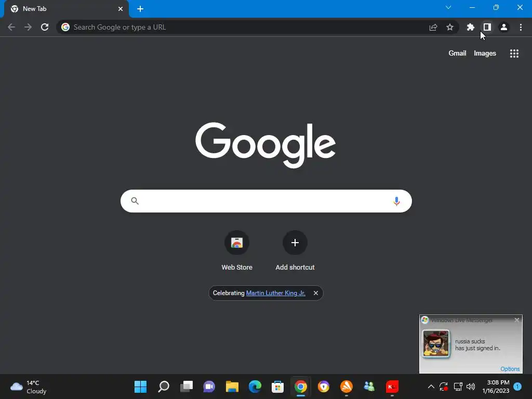Open the Chrome profile avatar

(504, 27)
